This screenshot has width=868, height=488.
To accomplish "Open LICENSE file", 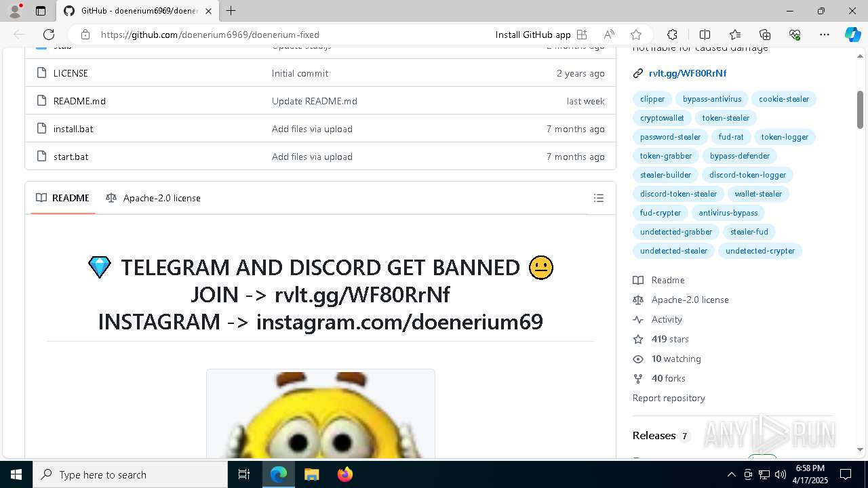I will click(71, 73).
